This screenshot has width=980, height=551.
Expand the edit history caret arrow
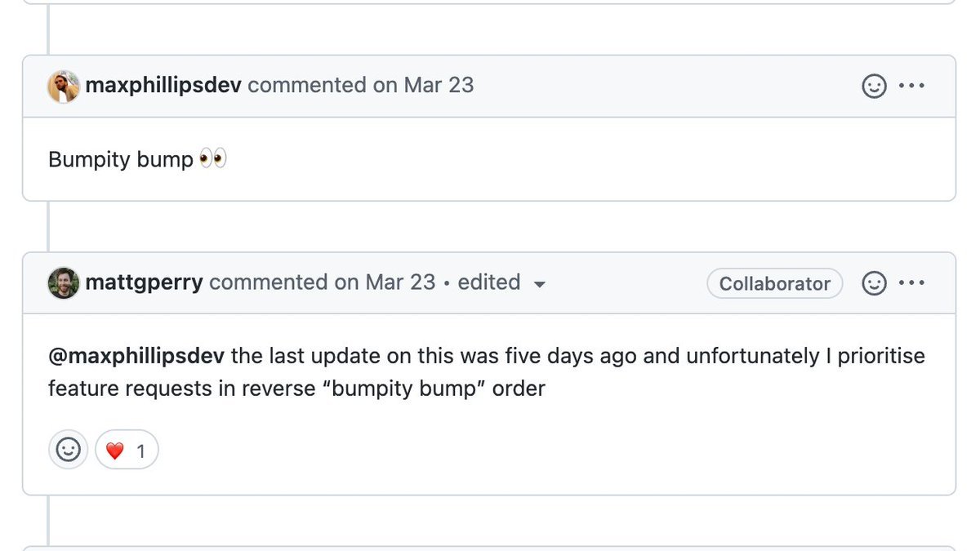point(539,284)
